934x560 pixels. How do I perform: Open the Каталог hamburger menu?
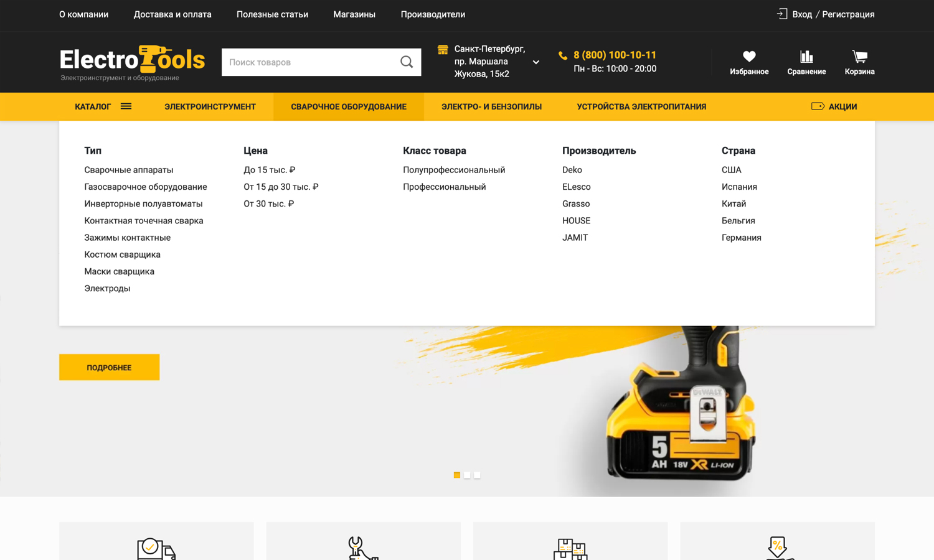click(x=126, y=106)
